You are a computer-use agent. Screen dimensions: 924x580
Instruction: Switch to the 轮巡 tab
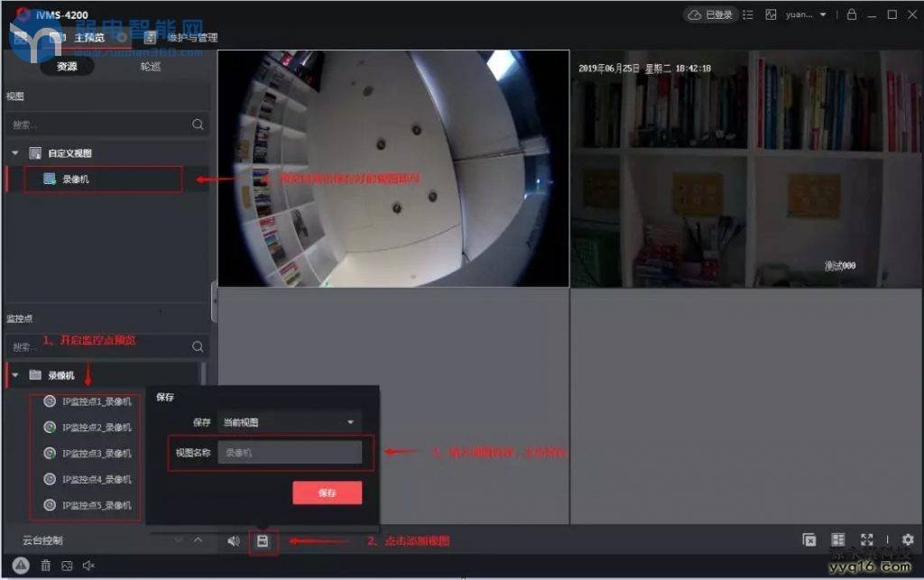(x=152, y=66)
